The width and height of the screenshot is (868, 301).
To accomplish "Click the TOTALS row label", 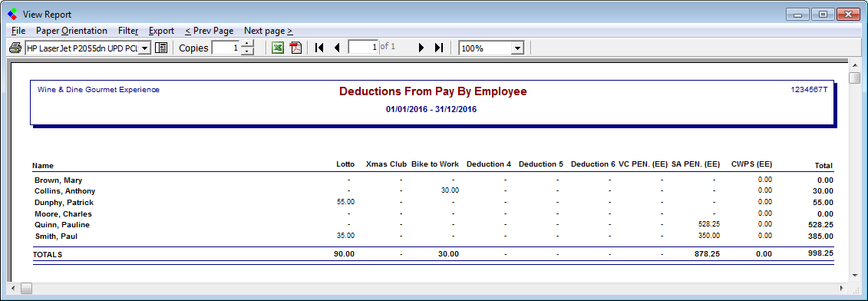I will (x=48, y=254).
